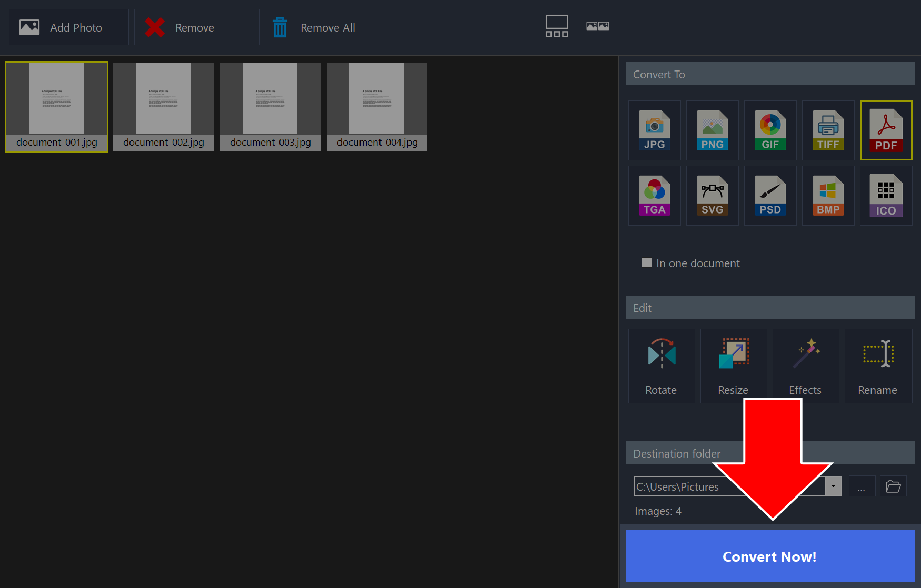
Task: Remove the selected photo
Action: (194, 27)
